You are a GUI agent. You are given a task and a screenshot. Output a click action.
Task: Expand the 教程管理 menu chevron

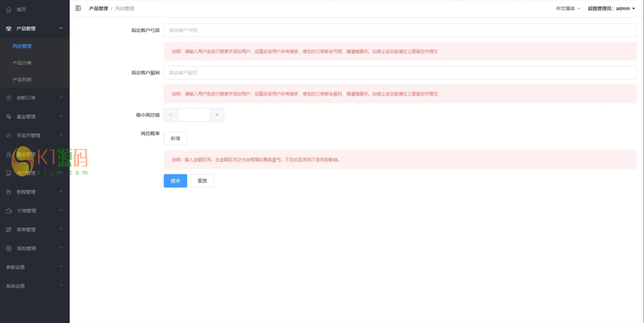point(61,192)
